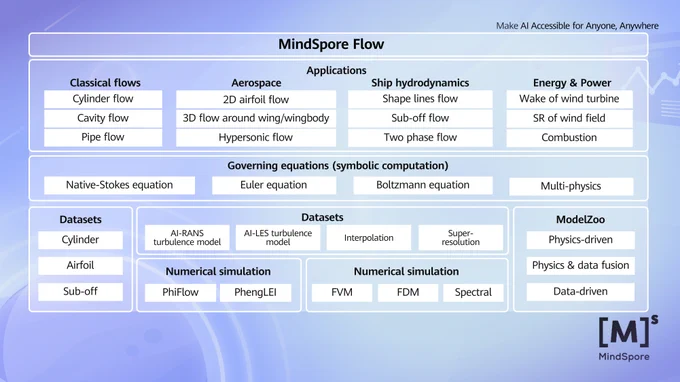Select the Physics-driven box
The width and height of the screenshot is (680, 382).
coord(580,240)
